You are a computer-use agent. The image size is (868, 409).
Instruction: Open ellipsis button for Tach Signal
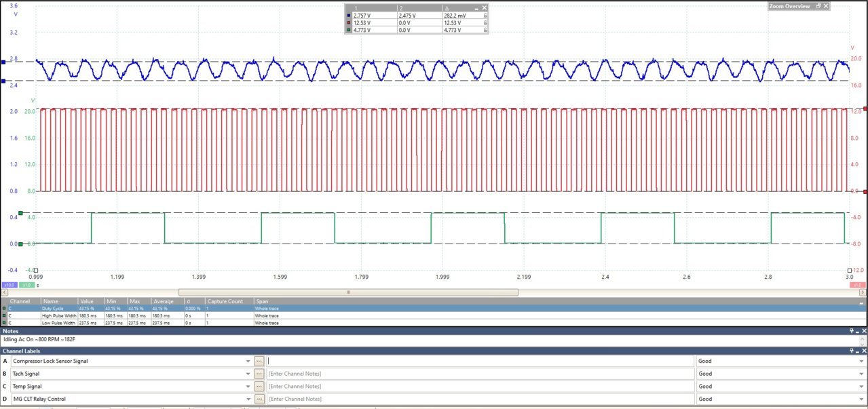(259, 374)
